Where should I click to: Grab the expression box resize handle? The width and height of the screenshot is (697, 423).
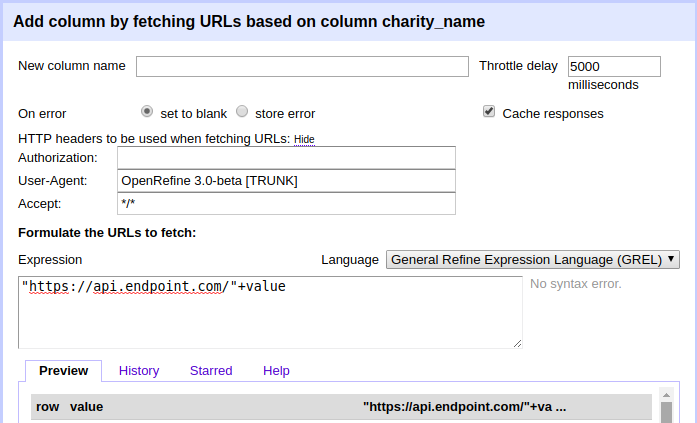click(517, 343)
